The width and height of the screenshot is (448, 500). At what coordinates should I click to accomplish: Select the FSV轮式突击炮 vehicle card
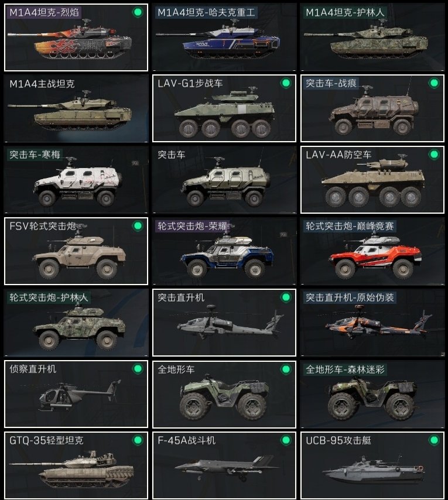(x=76, y=251)
